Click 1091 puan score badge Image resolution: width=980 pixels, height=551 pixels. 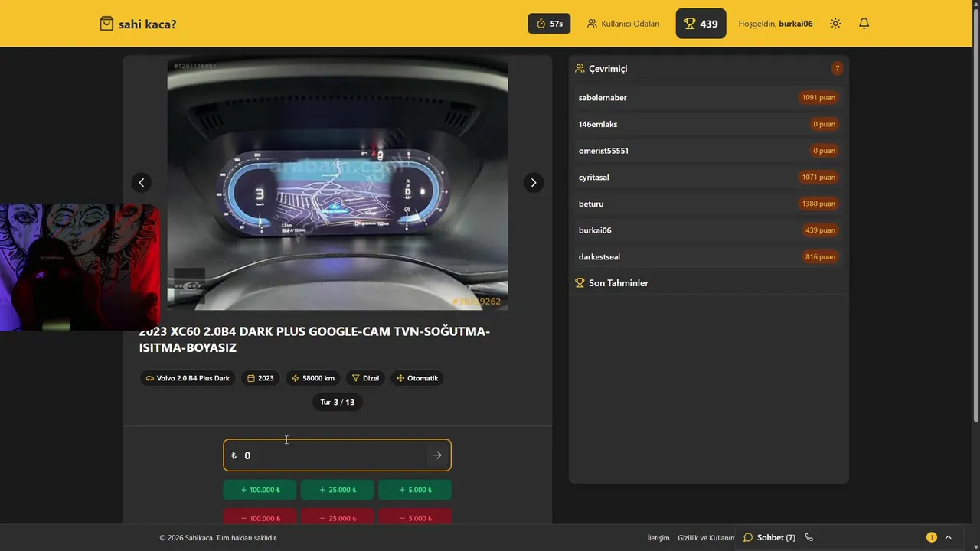point(818,98)
